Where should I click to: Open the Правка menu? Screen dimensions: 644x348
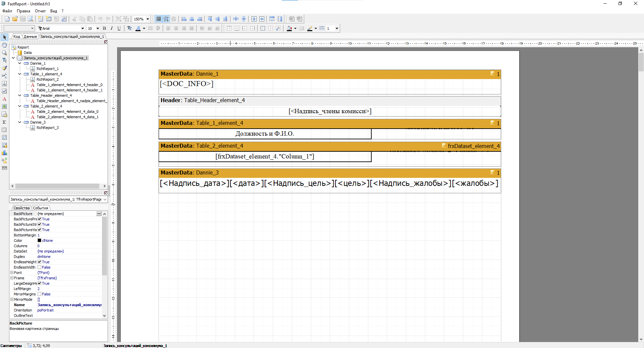click(23, 11)
